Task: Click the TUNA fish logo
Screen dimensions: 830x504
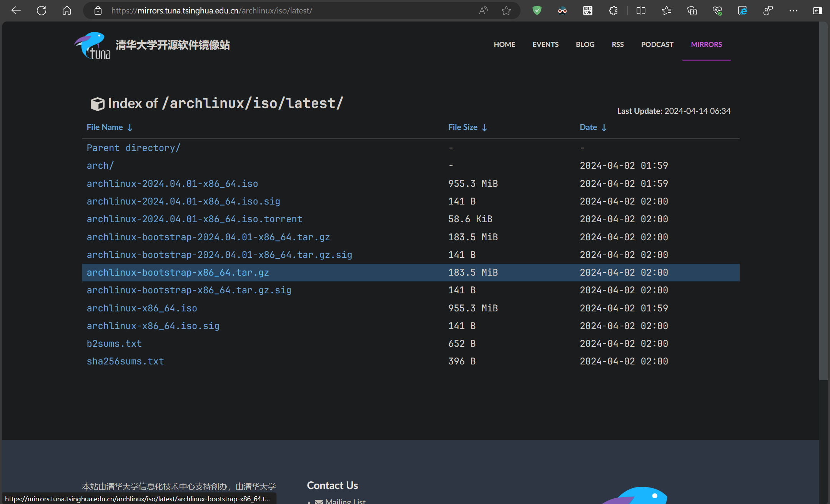Action: click(x=92, y=45)
